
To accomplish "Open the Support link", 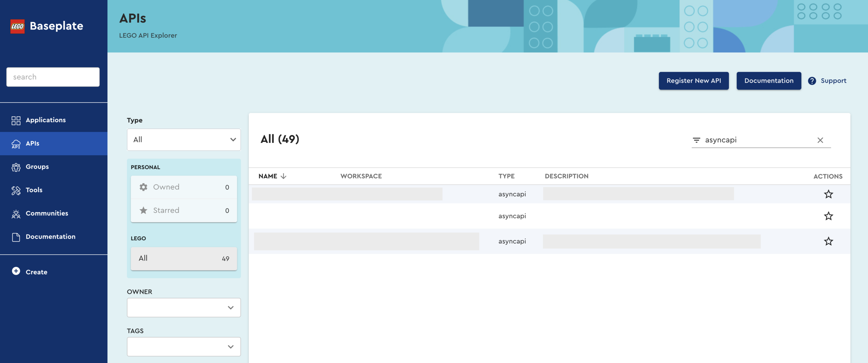I will [833, 81].
